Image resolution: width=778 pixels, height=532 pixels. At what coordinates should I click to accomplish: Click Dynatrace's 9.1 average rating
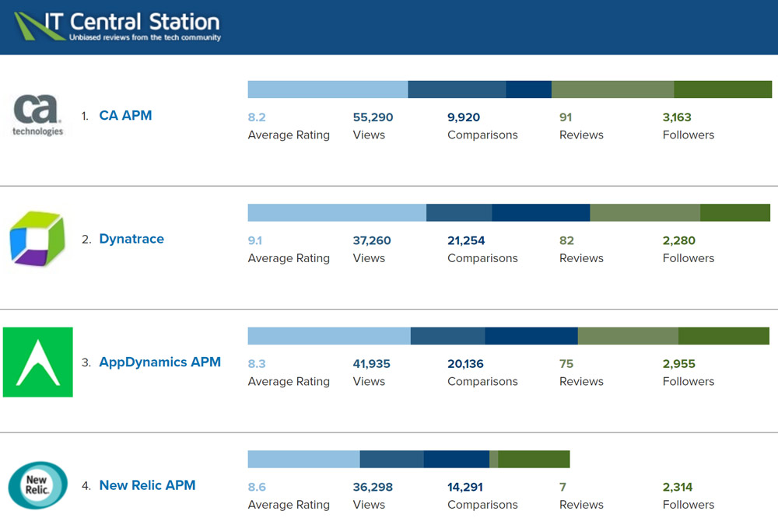(255, 241)
